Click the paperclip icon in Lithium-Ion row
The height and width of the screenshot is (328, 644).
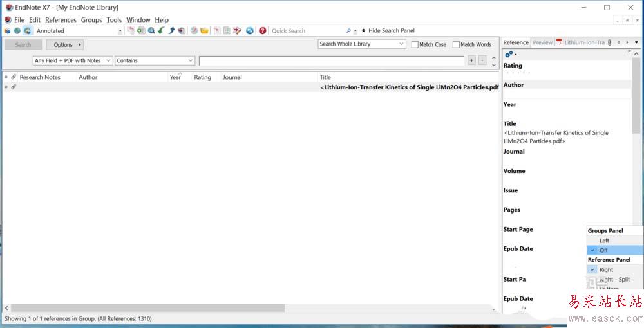(x=14, y=87)
